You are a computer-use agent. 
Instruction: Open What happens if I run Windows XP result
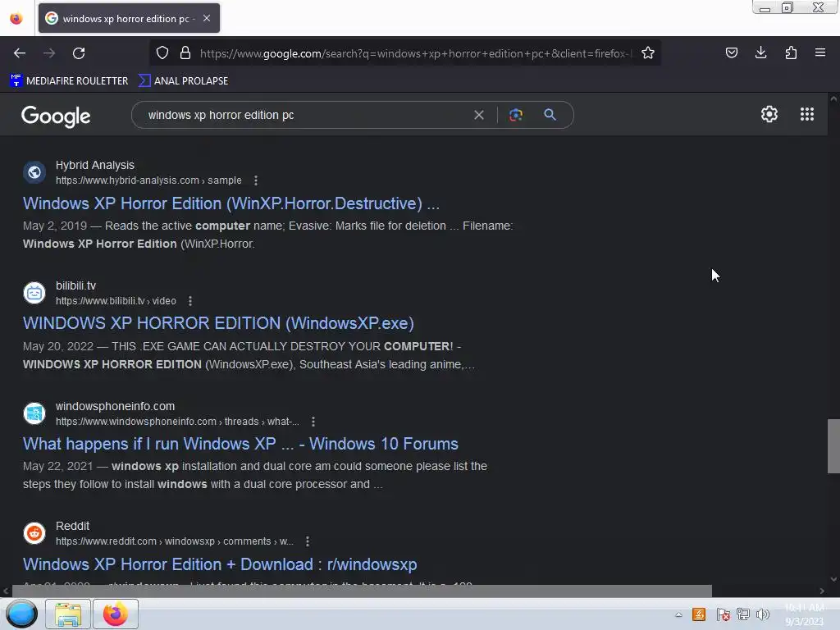point(240,444)
